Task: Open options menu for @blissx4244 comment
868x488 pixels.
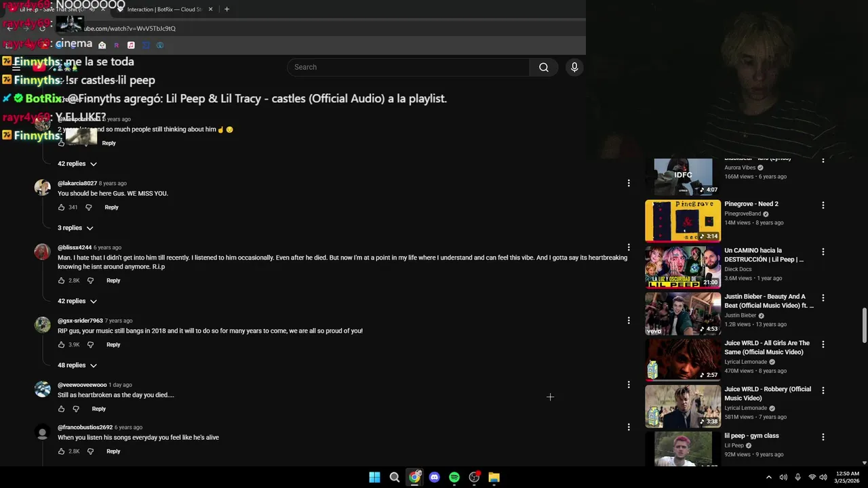Action: point(629,247)
